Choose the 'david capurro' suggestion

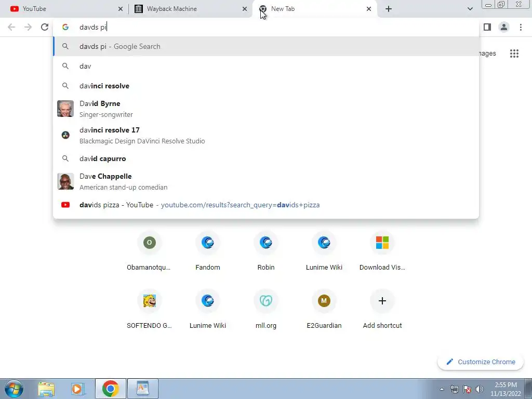point(266,158)
